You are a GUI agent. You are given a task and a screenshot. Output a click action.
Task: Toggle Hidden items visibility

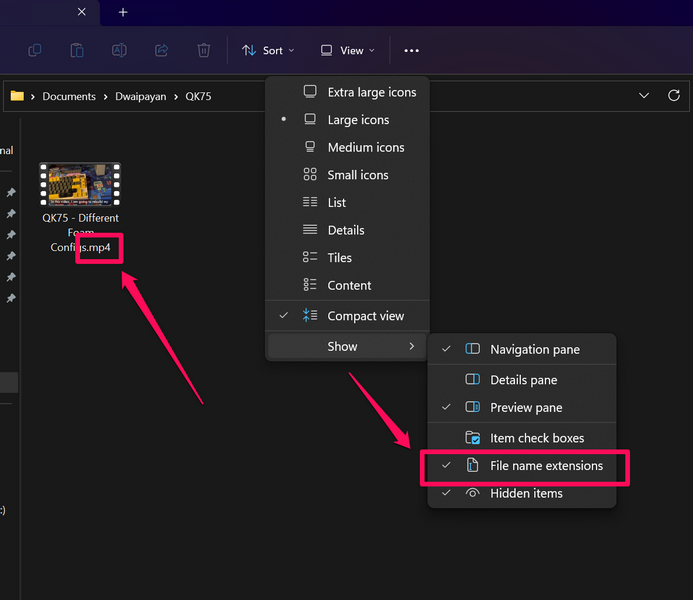coord(526,493)
